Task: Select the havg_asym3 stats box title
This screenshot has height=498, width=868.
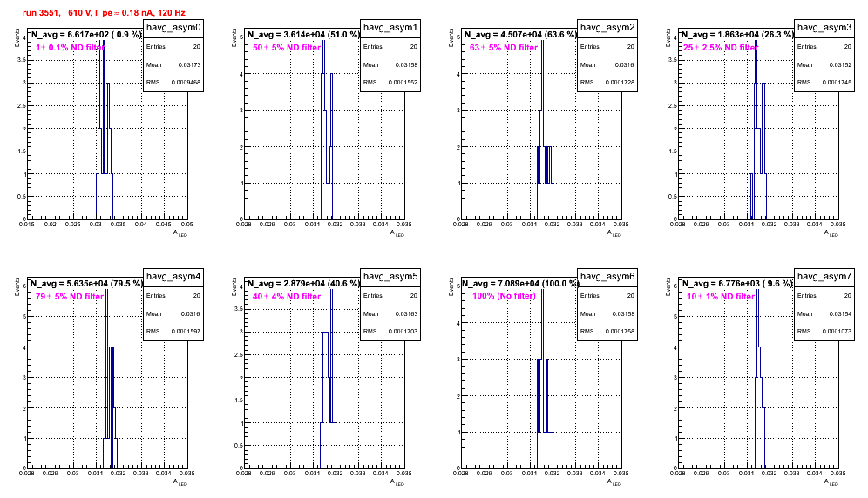Action: coord(824,28)
